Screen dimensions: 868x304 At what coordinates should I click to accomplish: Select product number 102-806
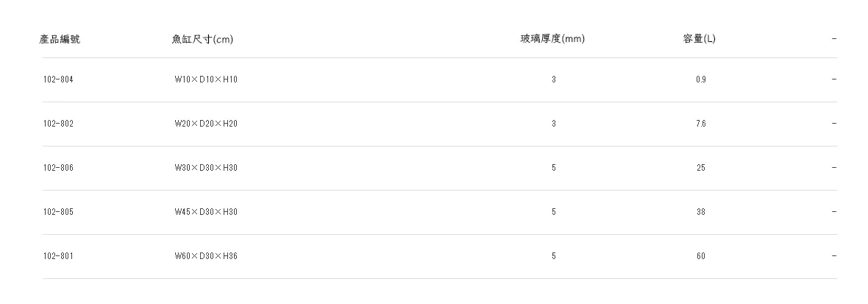pyautogui.click(x=58, y=168)
